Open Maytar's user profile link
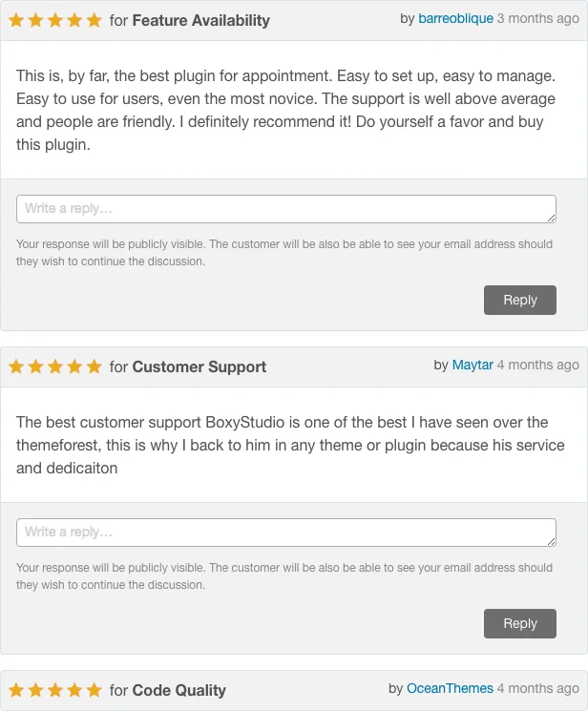 coord(472,365)
